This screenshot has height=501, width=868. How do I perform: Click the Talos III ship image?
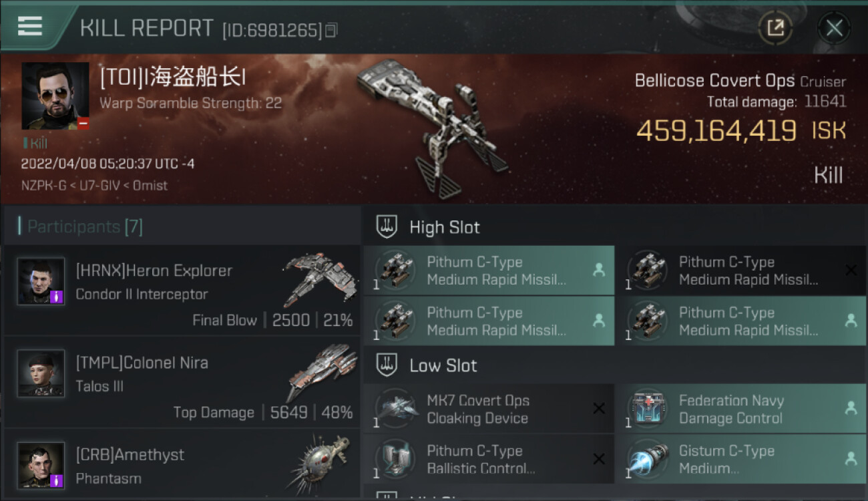322,372
